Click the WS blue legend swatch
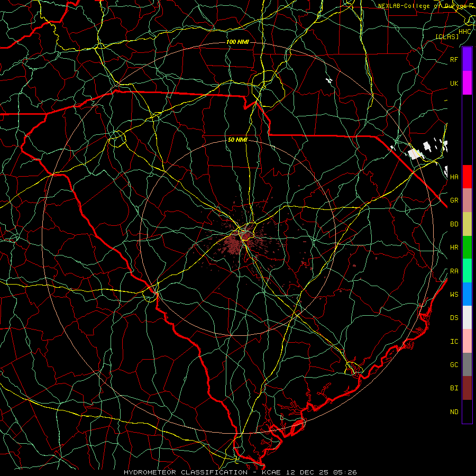 [467, 294]
